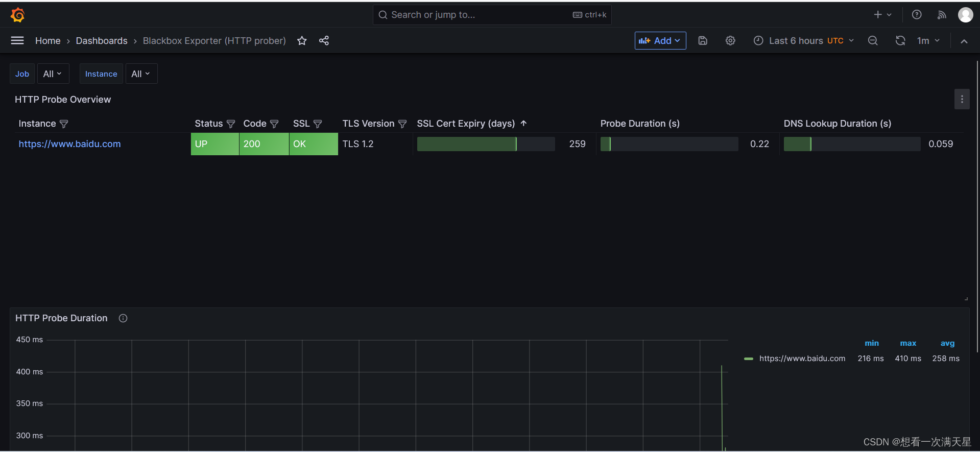Collapse top toolbar with chevron-up icon

[964, 41]
